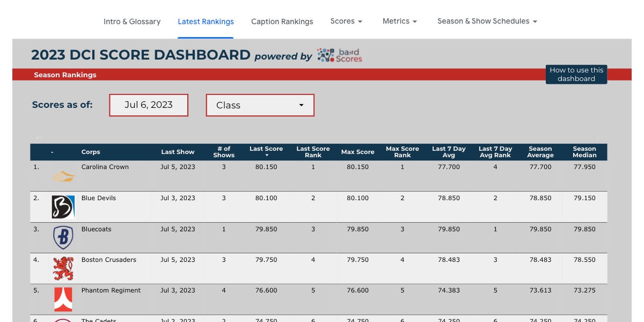Click Carolina Crown last score 80.150

click(266, 167)
